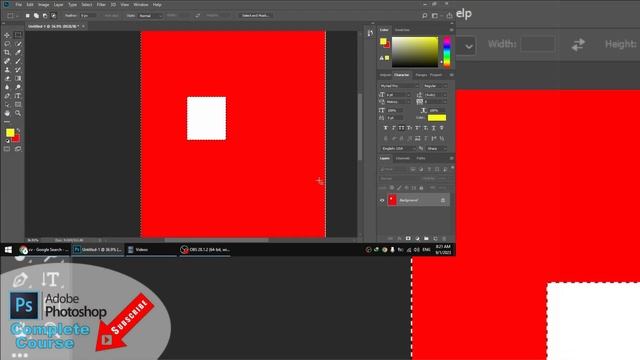Open the language dropdown English USA
The width and height of the screenshot is (640, 360).
click(x=398, y=149)
